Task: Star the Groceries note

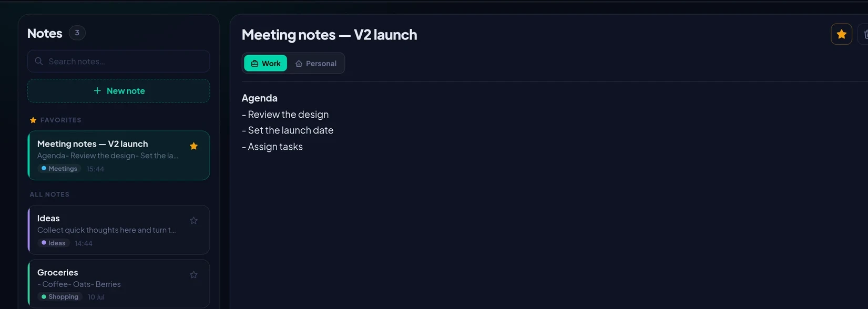Action: coord(193,275)
